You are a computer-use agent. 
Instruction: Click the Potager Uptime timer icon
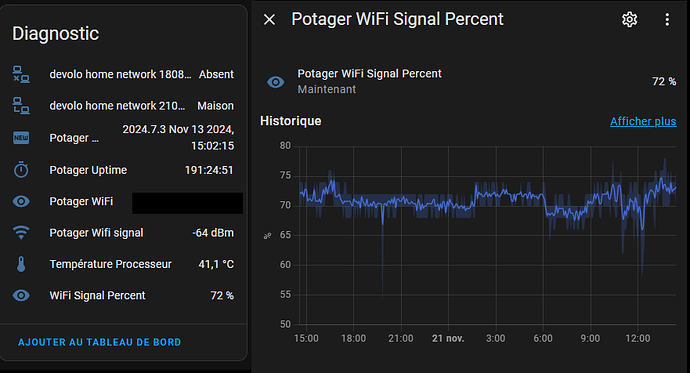point(21,170)
